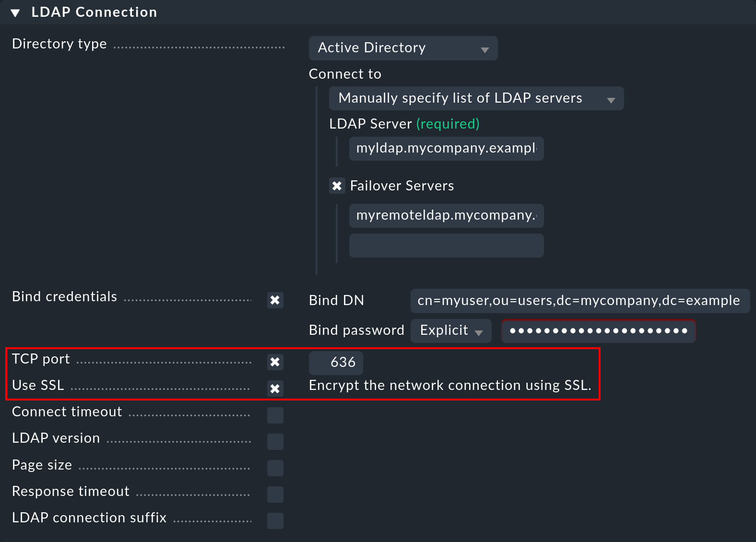Screen dimensions: 756x542
Task: Toggle the TCP port checkbox
Action: 275,362
